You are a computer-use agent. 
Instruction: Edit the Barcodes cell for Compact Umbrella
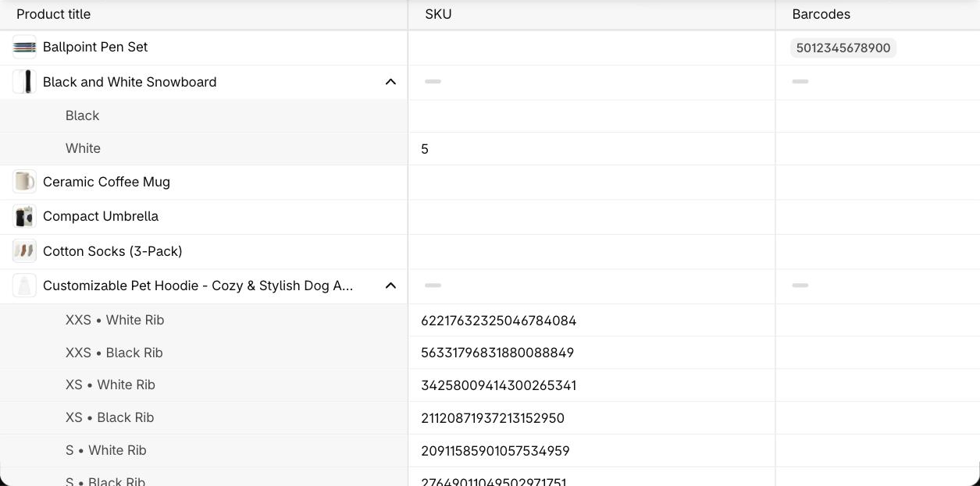click(878, 216)
